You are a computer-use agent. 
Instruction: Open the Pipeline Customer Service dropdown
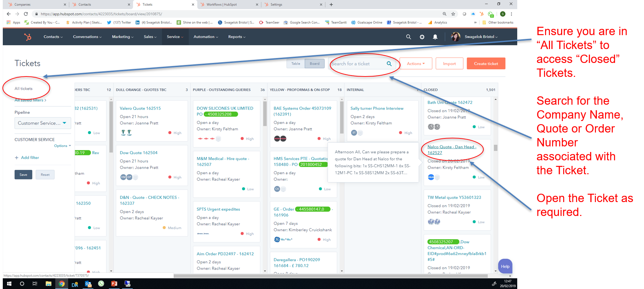pyautogui.click(x=42, y=123)
